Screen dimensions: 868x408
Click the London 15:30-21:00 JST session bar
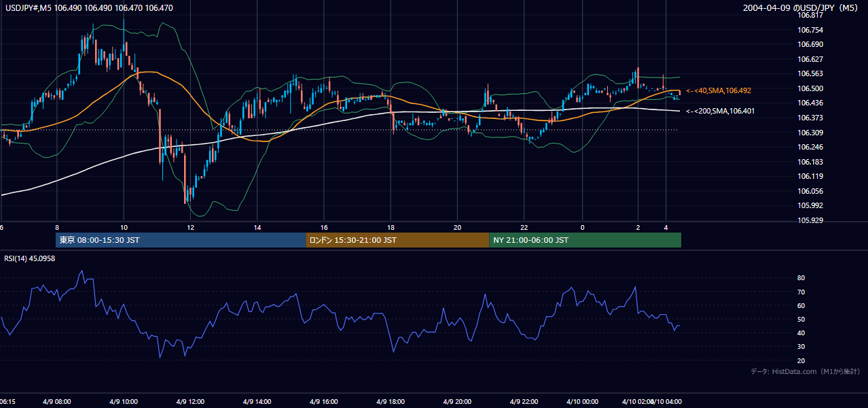tap(397, 240)
